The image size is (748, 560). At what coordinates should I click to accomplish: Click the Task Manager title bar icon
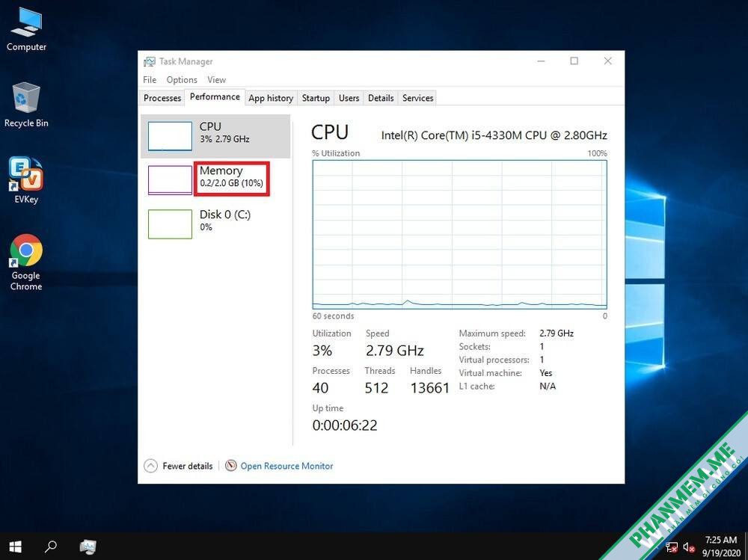click(x=150, y=61)
